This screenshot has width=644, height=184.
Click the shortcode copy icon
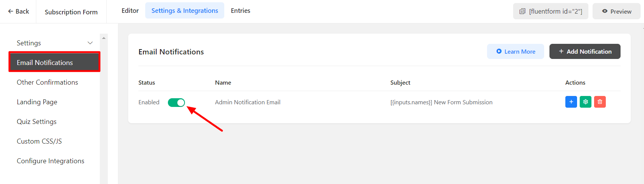tap(522, 11)
